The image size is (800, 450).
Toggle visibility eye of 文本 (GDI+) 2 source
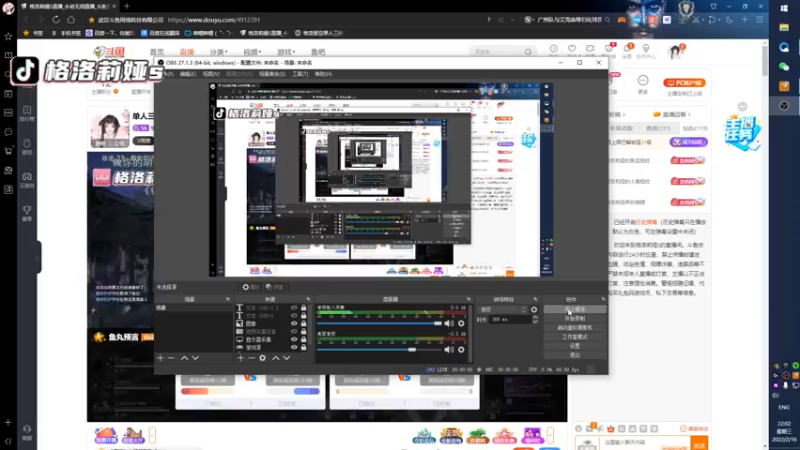tap(294, 308)
